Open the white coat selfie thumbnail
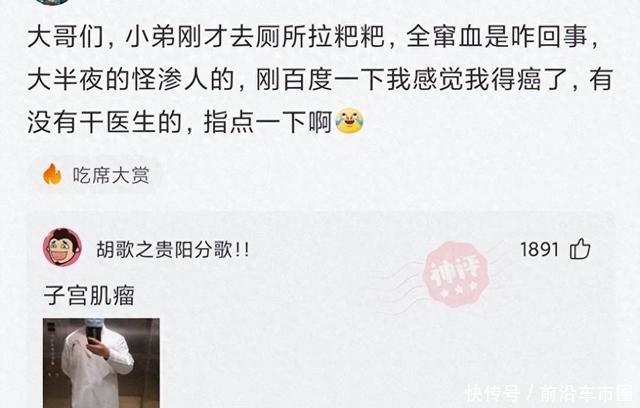Image resolution: width=640 pixels, height=408 pixels. (101, 363)
